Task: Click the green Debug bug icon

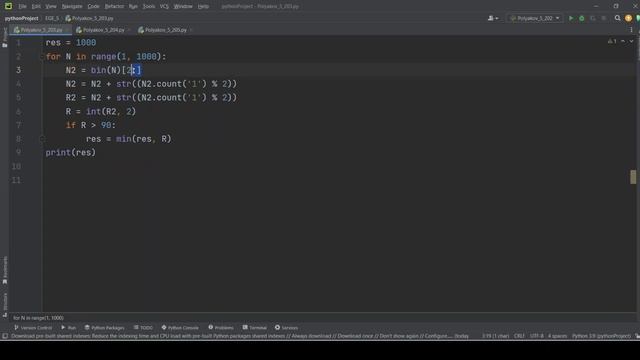Action: click(582, 18)
